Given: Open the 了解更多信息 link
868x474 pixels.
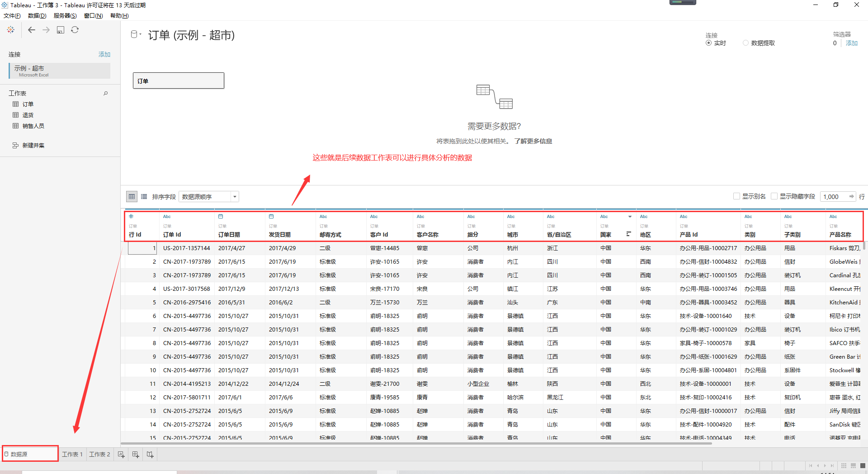Looking at the screenshot, I should 533,141.
